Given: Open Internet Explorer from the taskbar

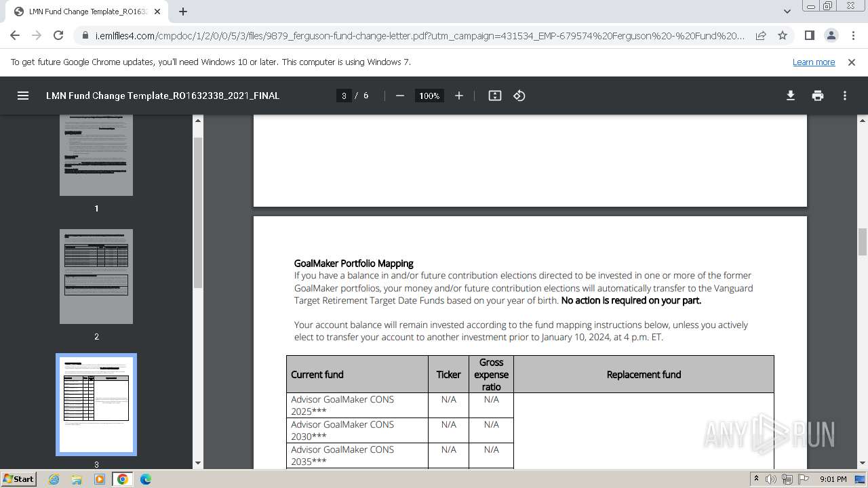Looking at the screenshot, I should (54, 479).
